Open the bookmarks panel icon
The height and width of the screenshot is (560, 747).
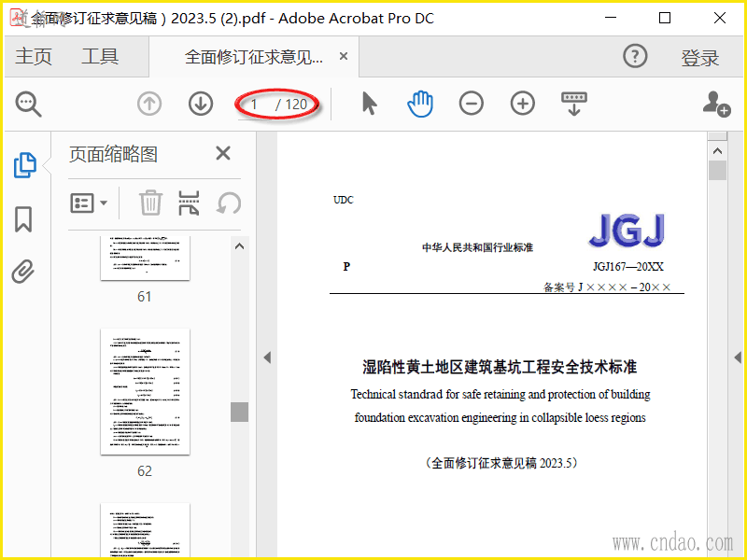tap(23, 219)
